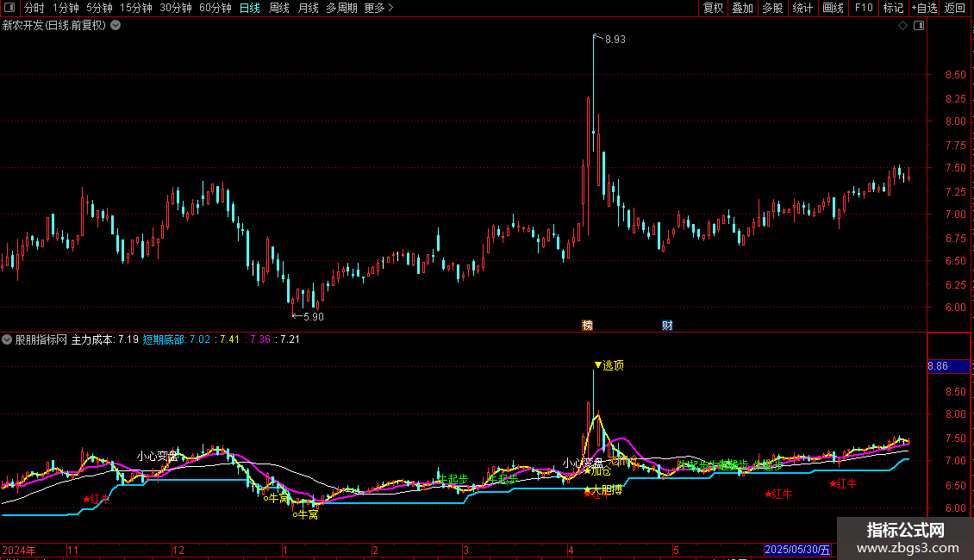Image resolution: width=974 pixels, height=560 pixels.
Task: Toggle the right side panel icon
Action: pos(919,26)
